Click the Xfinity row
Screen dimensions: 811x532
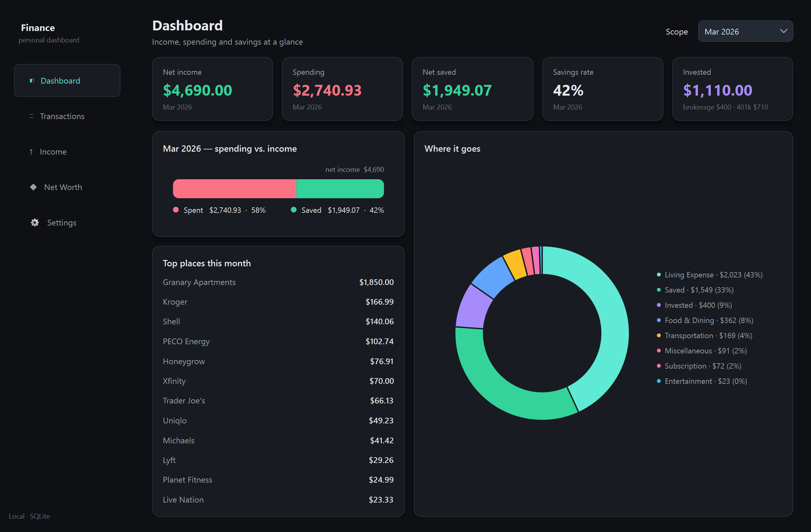(278, 381)
